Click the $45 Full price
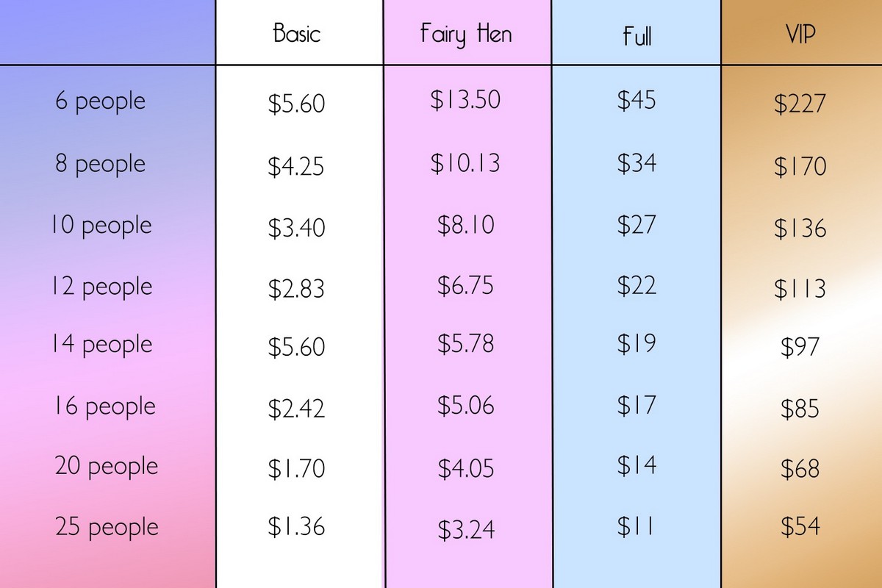This screenshot has height=588, width=882. (x=637, y=100)
